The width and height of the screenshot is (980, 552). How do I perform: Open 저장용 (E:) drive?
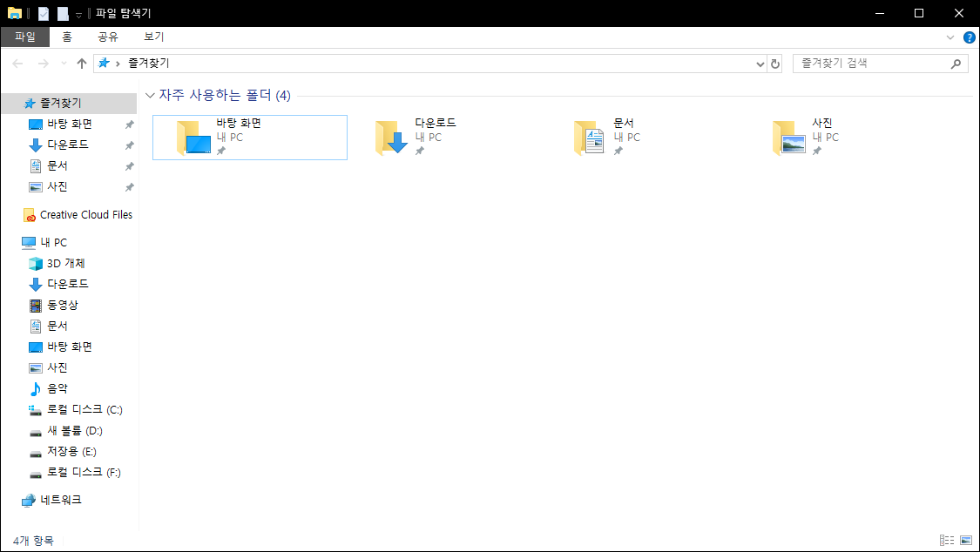(71, 452)
